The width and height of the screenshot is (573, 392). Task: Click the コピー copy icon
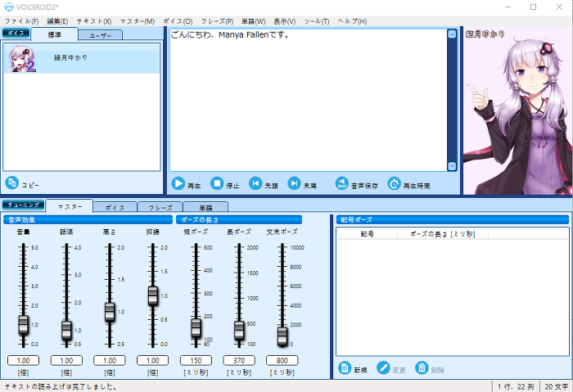tap(12, 182)
